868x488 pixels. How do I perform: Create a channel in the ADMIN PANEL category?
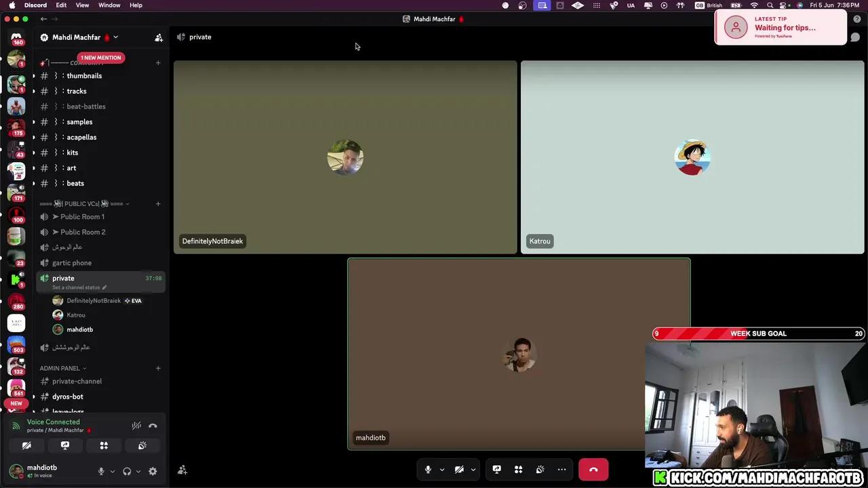(x=158, y=368)
